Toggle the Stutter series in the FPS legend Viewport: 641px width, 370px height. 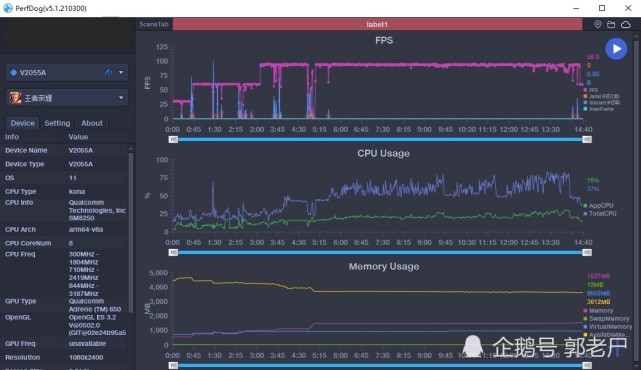pos(602,103)
